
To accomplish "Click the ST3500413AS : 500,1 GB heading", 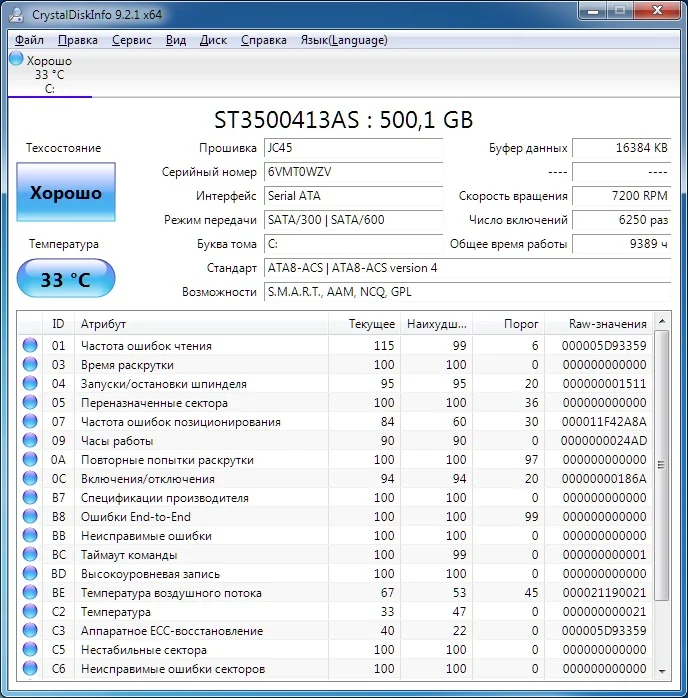I will tap(344, 120).
